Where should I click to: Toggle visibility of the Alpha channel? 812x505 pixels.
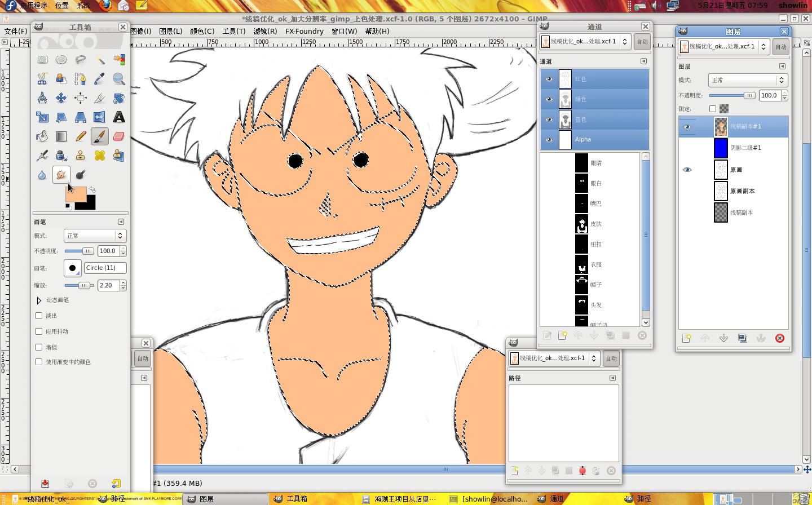pos(549,140)
